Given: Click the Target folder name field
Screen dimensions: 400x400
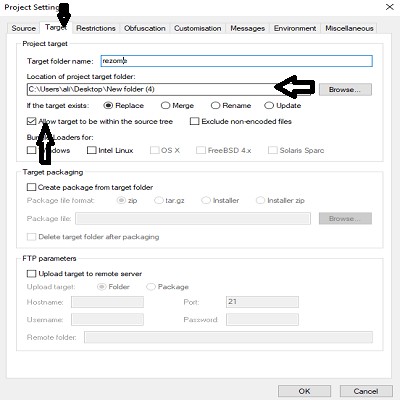Looking at the screenshot, I should pos(237,61).
